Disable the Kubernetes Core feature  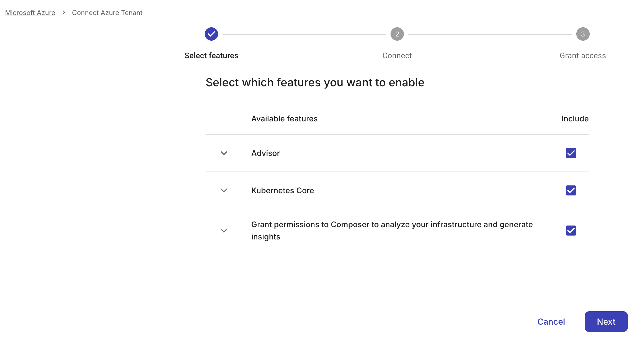click(x=570, y=190)
